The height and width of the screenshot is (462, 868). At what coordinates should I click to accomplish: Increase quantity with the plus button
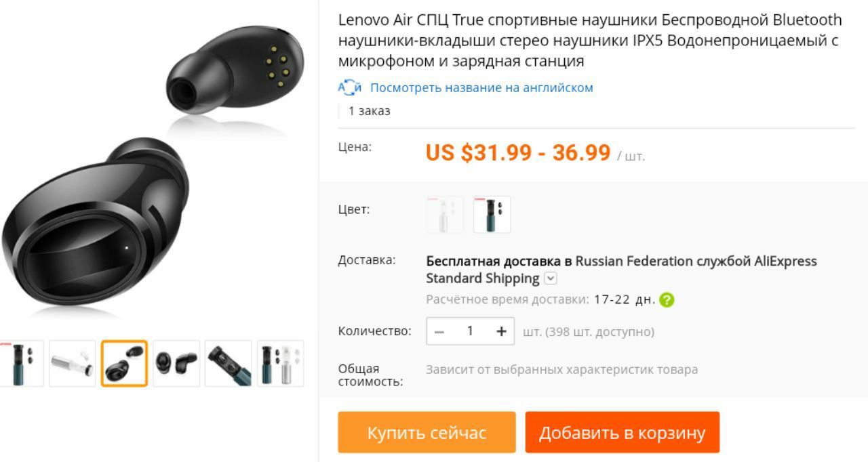[501, 331]
